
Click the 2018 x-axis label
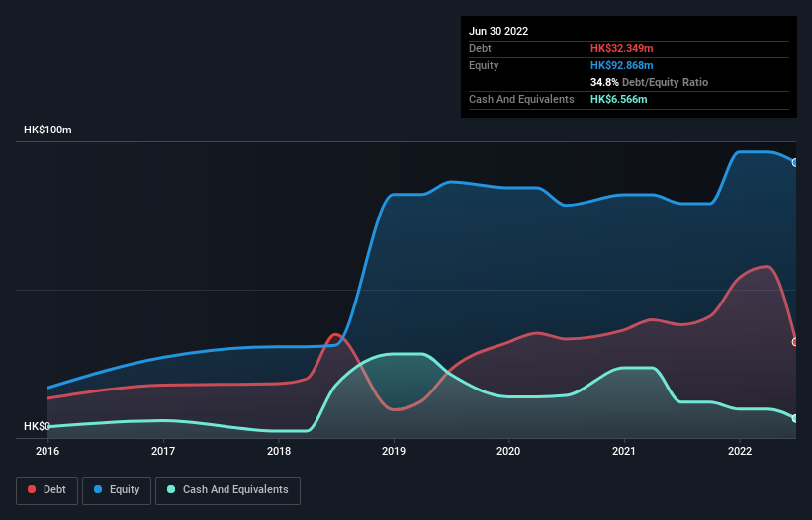279,451
